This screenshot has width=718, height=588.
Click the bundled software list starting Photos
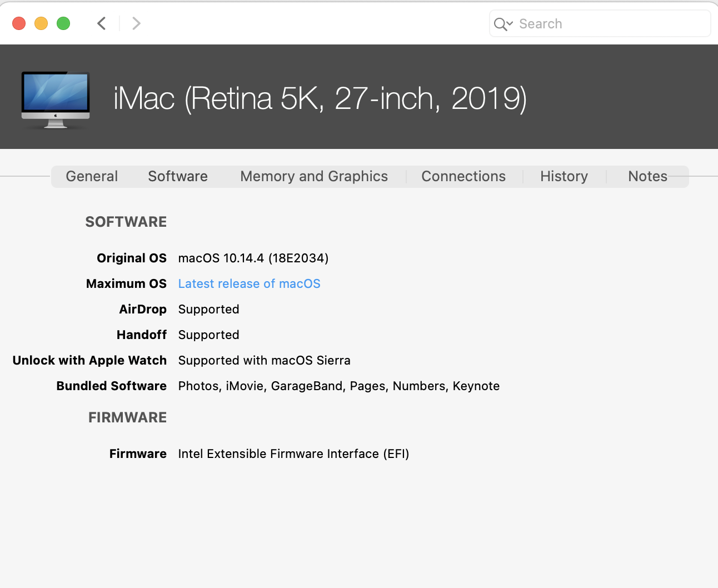(x=339, y=386)
